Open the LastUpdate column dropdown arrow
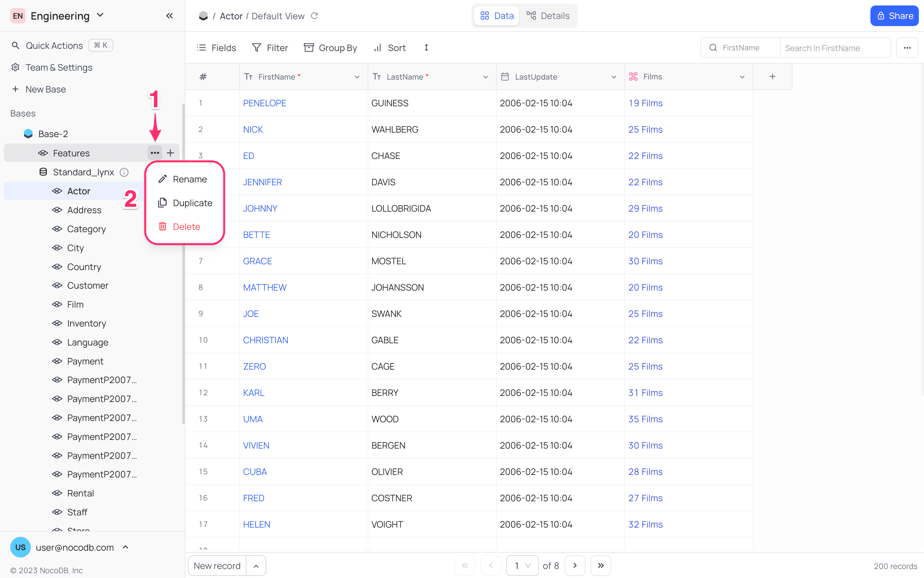 [613, 77]
